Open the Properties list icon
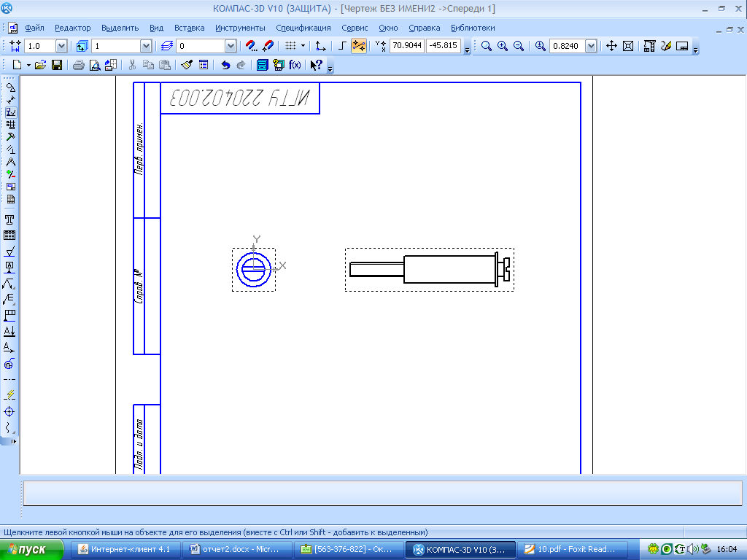747x560 pixels. [x=204, y=65]
